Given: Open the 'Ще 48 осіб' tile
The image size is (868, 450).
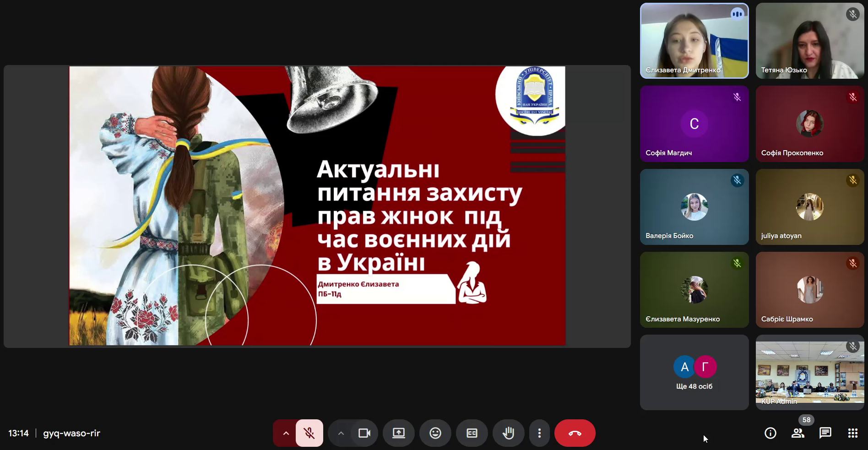Looking at the screenshot, I should (694, 372).
